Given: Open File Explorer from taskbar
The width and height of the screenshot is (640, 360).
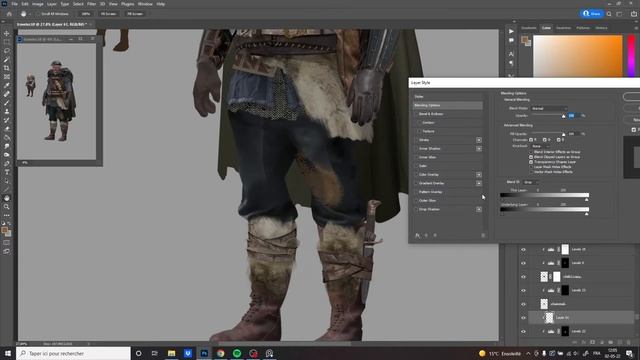Looking at the screenshot, I should click(x=171, y=353).
